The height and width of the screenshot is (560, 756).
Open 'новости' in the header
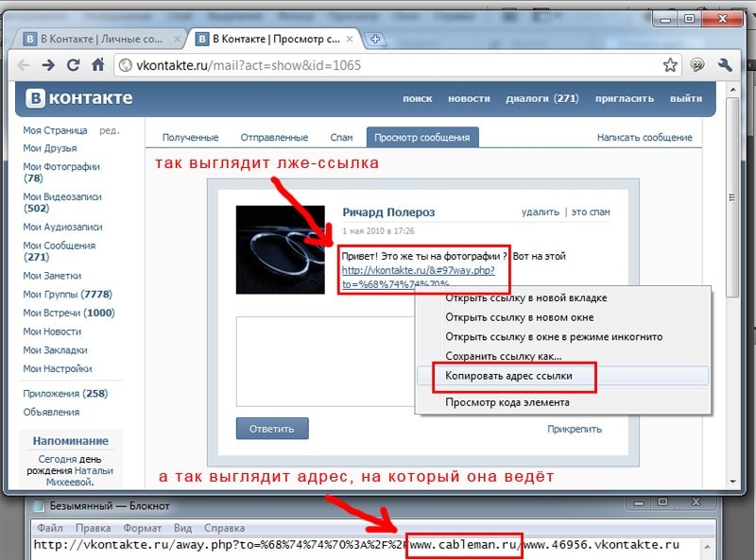(469, 98)
